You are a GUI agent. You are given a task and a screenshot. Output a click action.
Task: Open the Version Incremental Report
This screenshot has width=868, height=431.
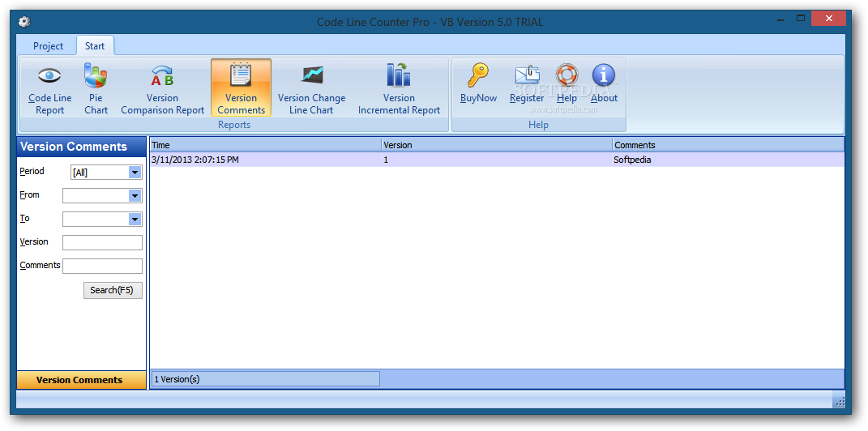point(399,88)
